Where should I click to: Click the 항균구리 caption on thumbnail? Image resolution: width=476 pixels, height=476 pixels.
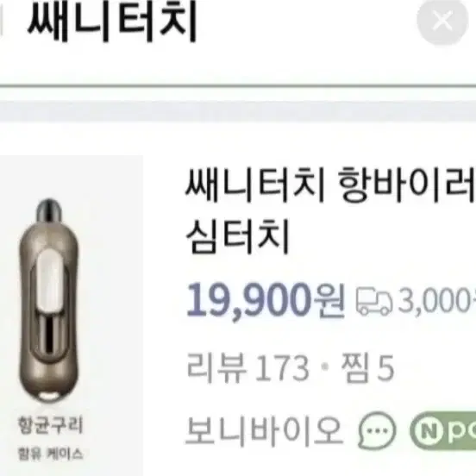[x=50, y=425]
